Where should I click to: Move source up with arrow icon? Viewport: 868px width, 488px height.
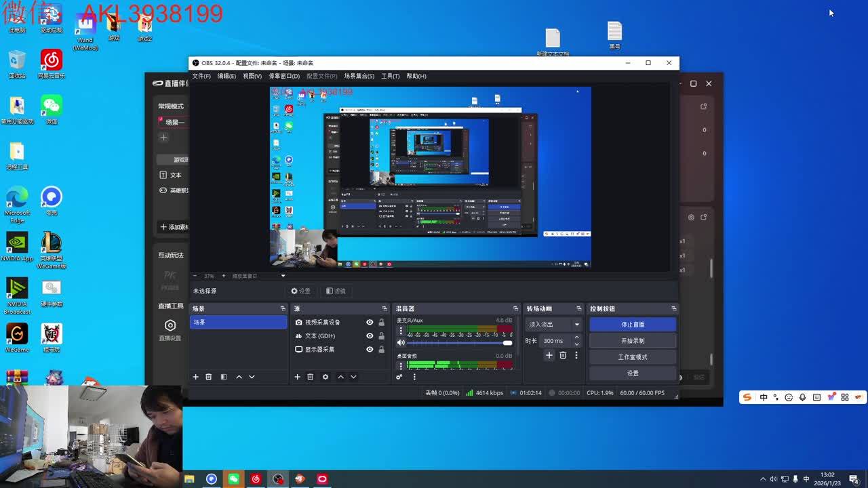(340, 377)
